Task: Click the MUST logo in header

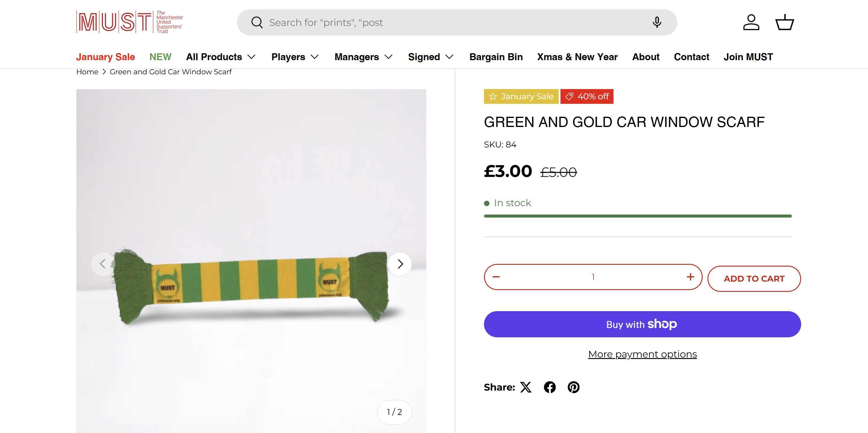Action: point(130,22)
